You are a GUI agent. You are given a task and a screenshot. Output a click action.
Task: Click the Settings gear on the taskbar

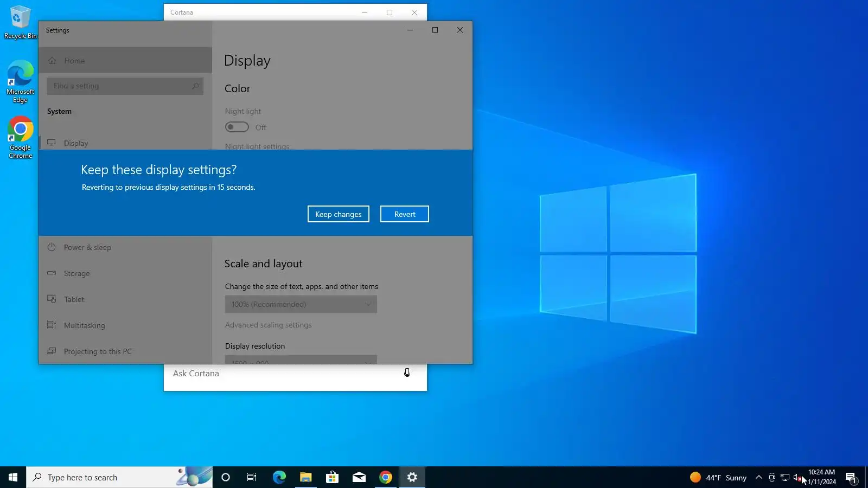(x=412, y=477)
